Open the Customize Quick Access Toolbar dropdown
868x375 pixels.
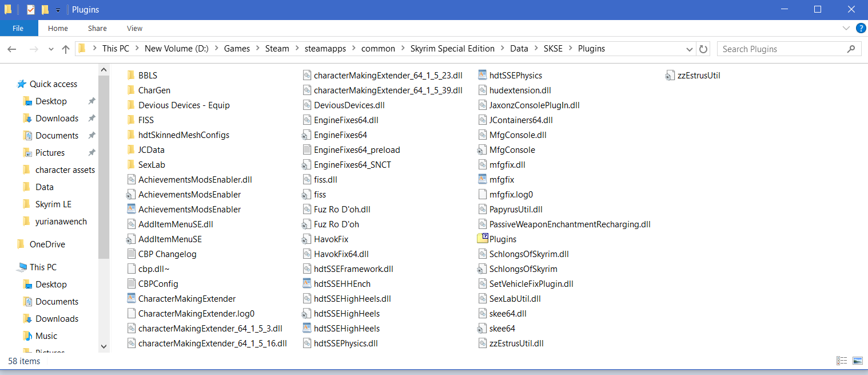coord(58,10)
